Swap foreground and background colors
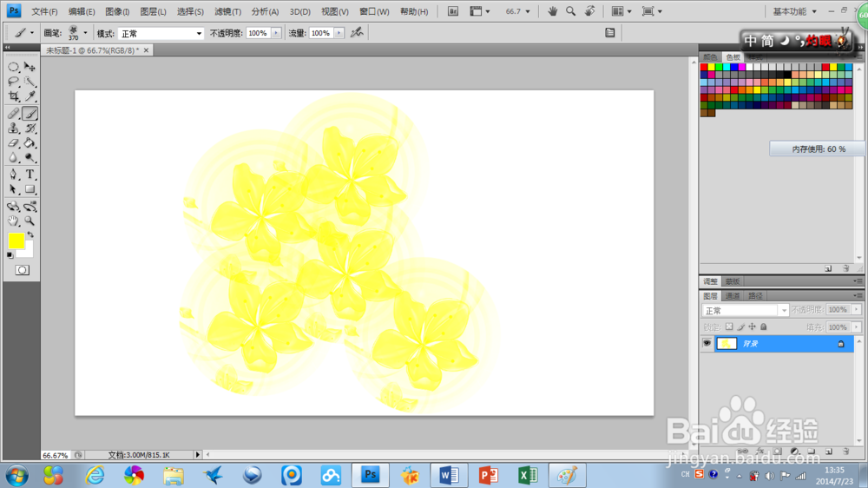This screenshot has height=488, width=868. coord(30,234)
